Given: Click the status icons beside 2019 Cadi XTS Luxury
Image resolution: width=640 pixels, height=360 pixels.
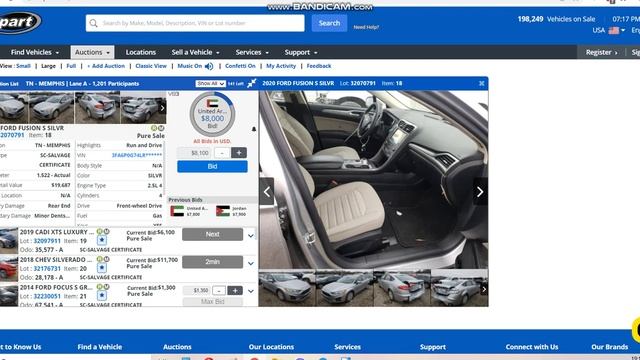Looking at the screenshot, I should [102, 231].
